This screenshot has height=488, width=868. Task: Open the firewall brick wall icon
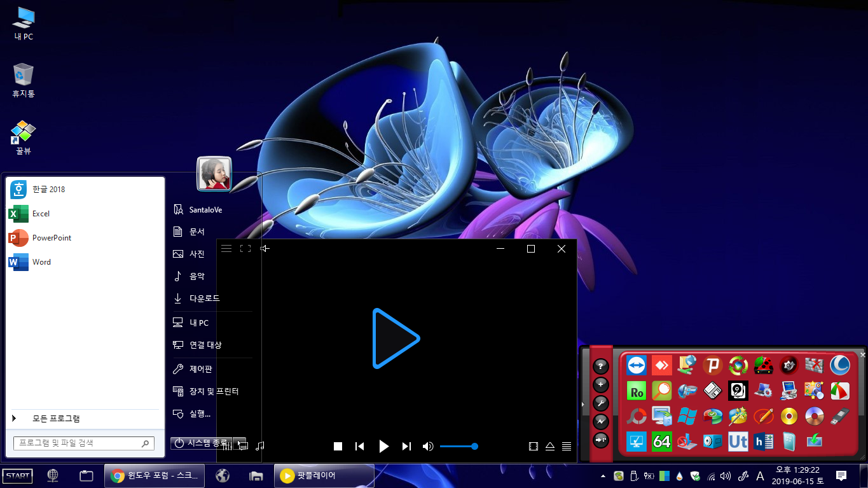pyautogui.click(x=815, y=365)
